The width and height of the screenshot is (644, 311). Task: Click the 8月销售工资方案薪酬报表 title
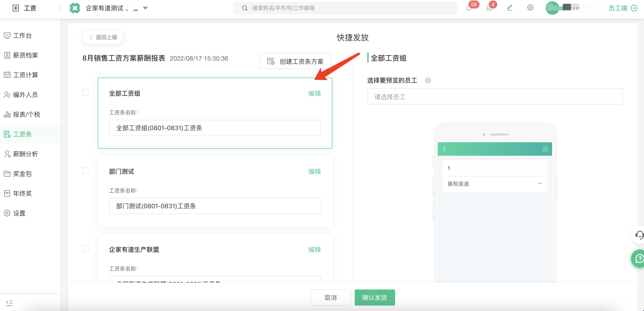[x=124, y=58]
